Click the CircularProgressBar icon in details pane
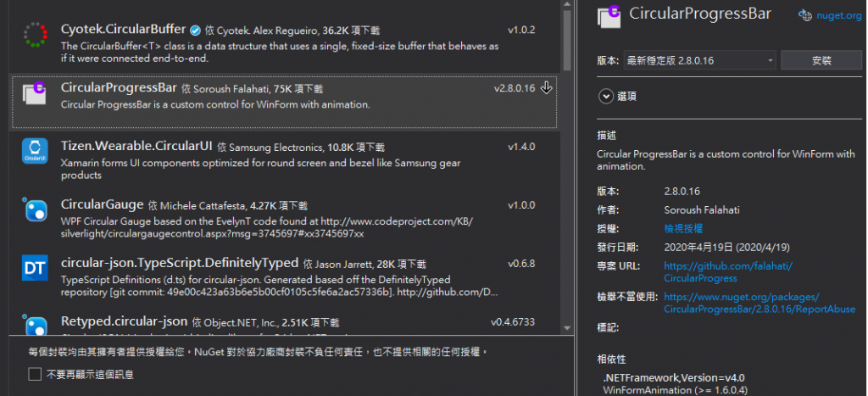Image resolution: width=868 pixels, height=396 pixels. click(609, 15)
